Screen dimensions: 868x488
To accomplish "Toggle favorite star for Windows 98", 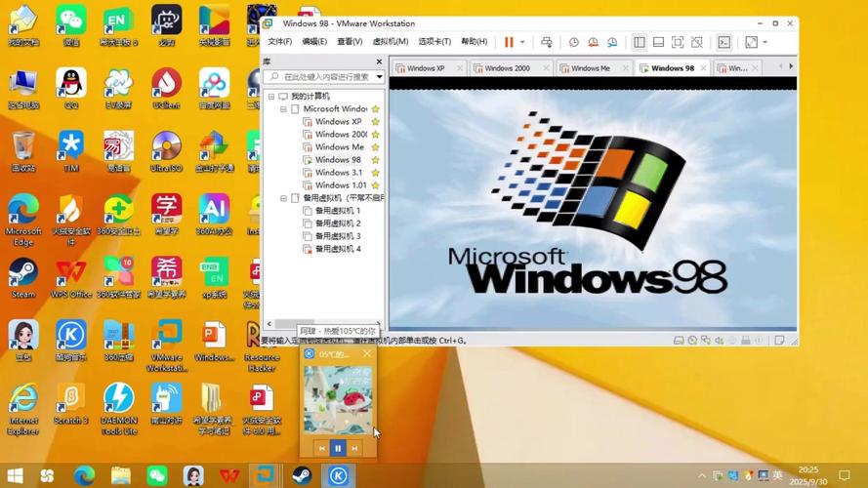I will click(x=375, y=160).
